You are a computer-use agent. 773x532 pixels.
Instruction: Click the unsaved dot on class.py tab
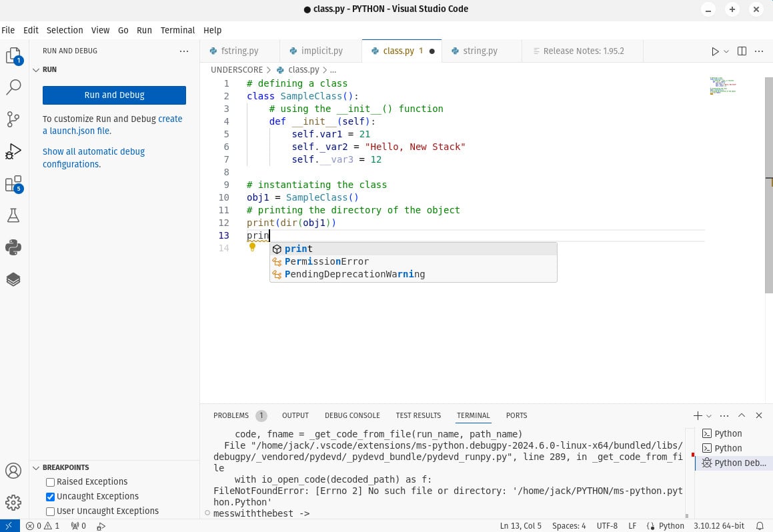432,51
